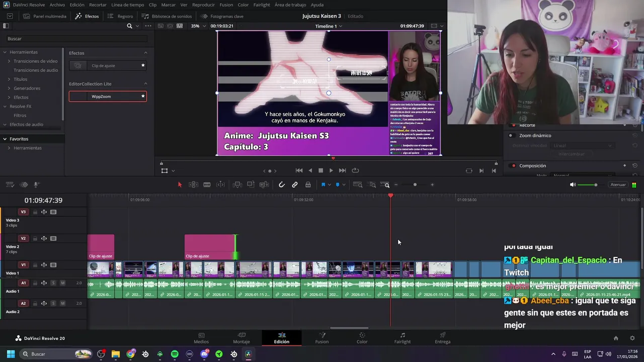Screen dimensions: 644x362
Task: Toggle timeline snapping magnet
Action: 282,185
